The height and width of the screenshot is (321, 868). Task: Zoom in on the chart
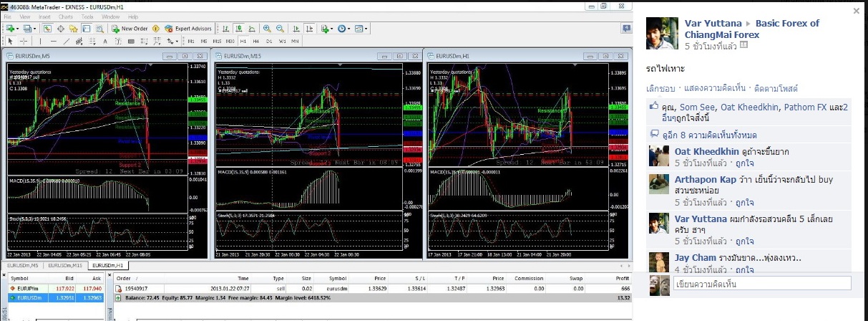point(267,29)
